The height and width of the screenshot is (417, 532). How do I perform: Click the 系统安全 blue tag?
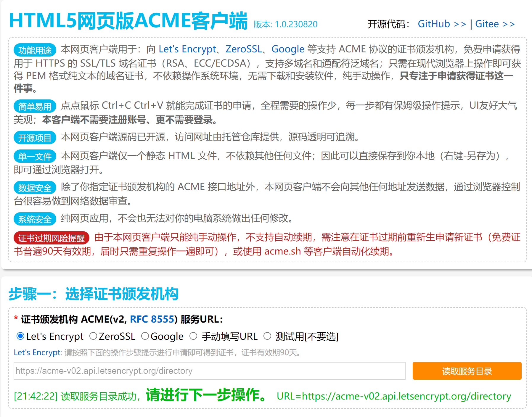(x=35, y=219)
